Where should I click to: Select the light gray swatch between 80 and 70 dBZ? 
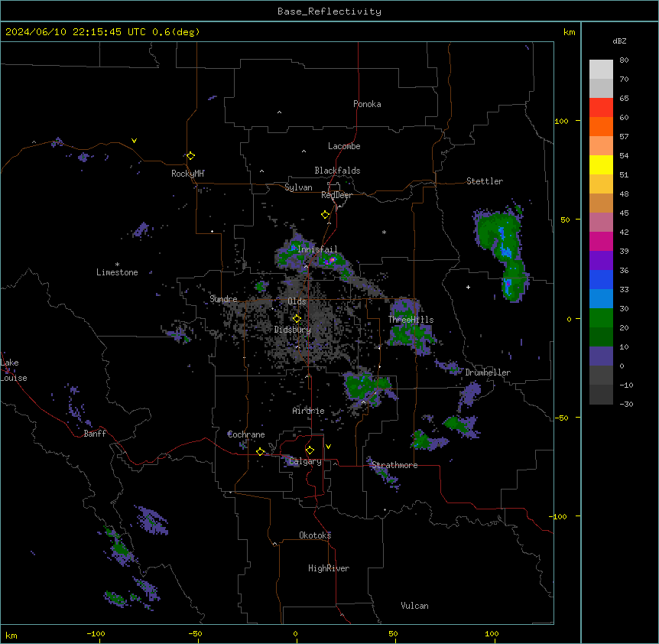click(x=601, y=70)
